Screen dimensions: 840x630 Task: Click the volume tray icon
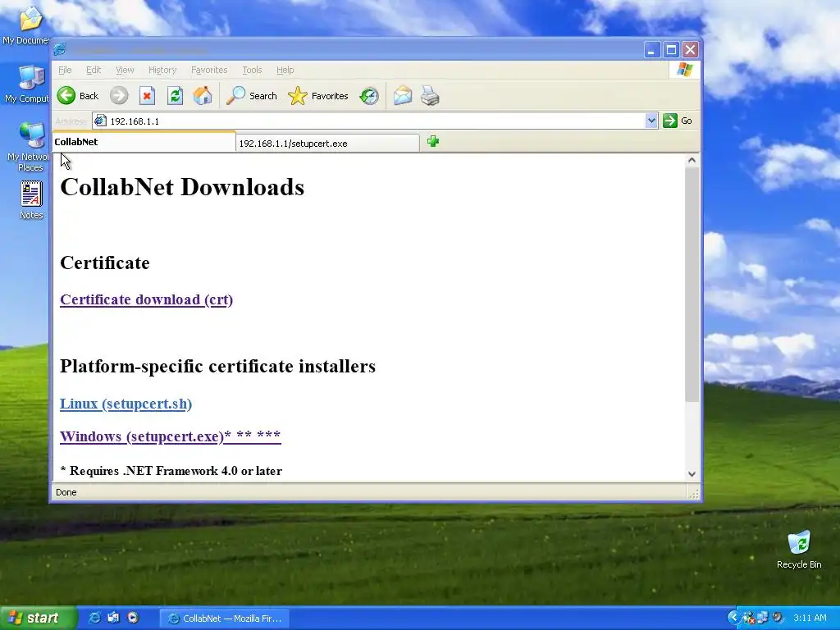click(778, 618)
